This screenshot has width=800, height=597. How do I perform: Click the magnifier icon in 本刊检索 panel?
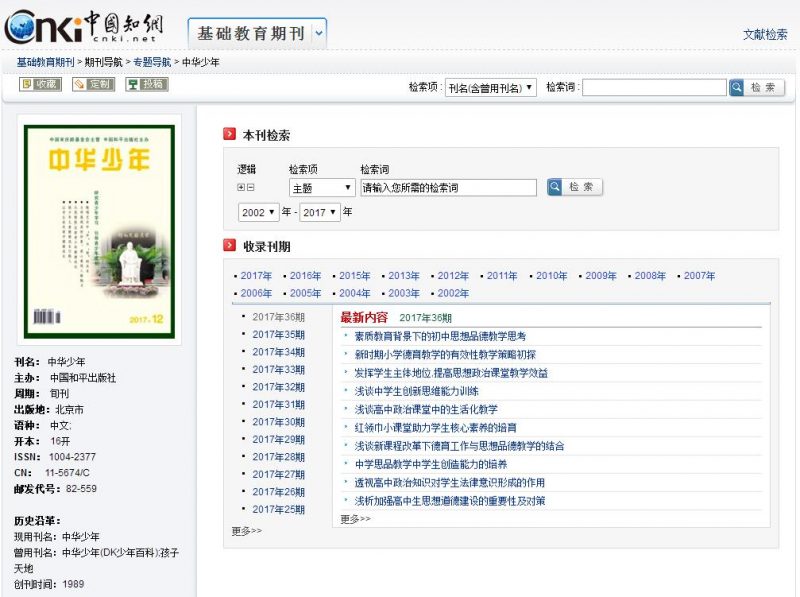556,188
